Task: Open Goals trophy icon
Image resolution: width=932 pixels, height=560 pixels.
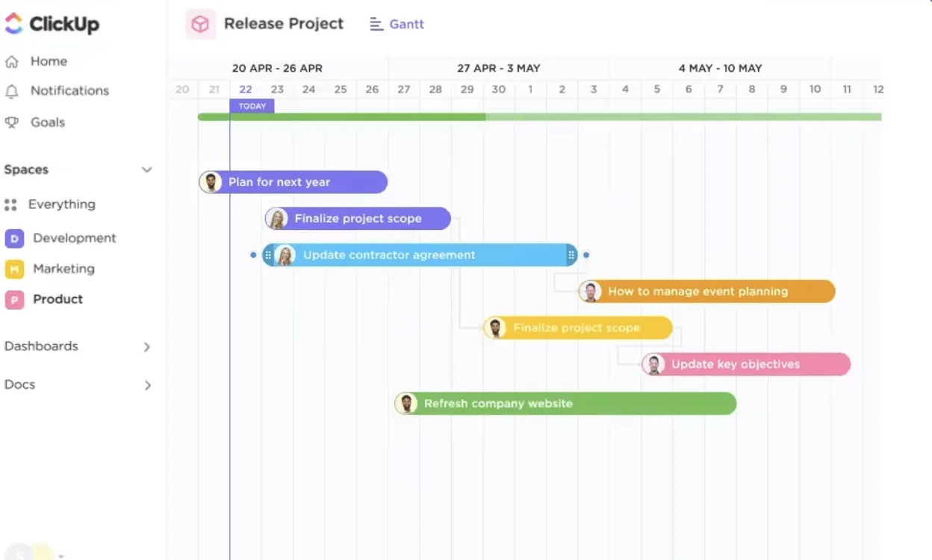Action: coord(11,122)
